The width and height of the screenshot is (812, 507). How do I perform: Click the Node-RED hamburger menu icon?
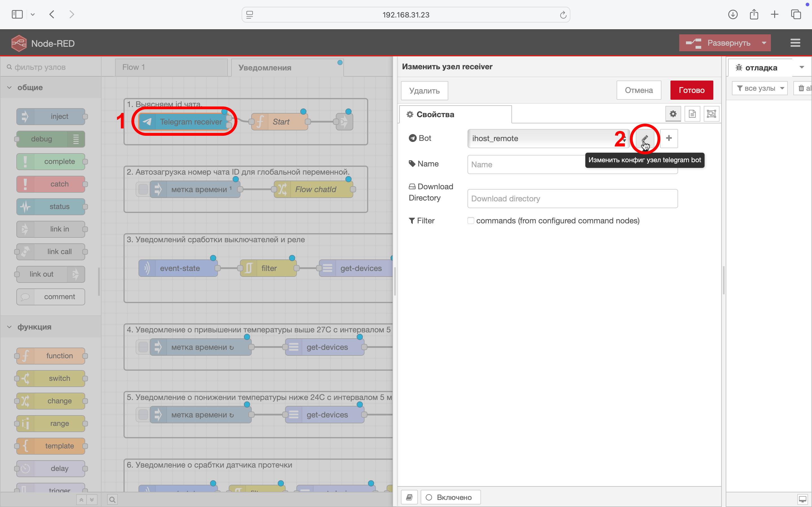pyautogui.click(x=795, y=43)
